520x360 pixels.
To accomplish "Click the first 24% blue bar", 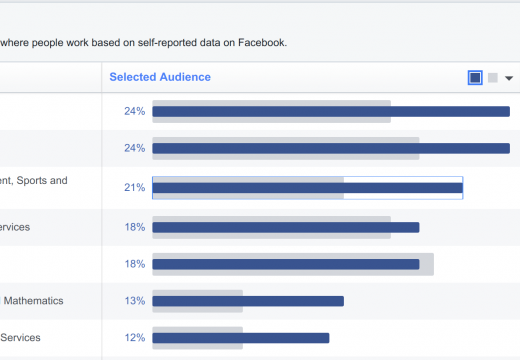I will pyautogui.click(x=331, y=111).
